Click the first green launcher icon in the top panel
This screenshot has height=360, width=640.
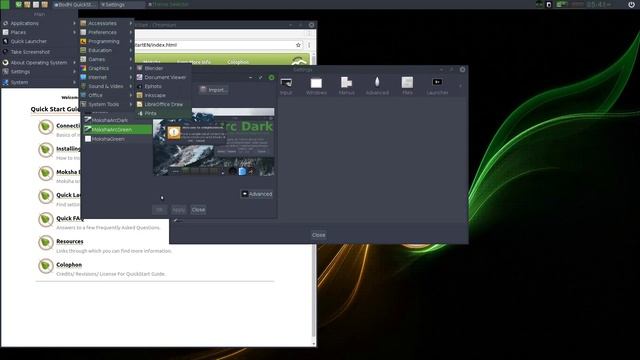(x=18, y=4)
